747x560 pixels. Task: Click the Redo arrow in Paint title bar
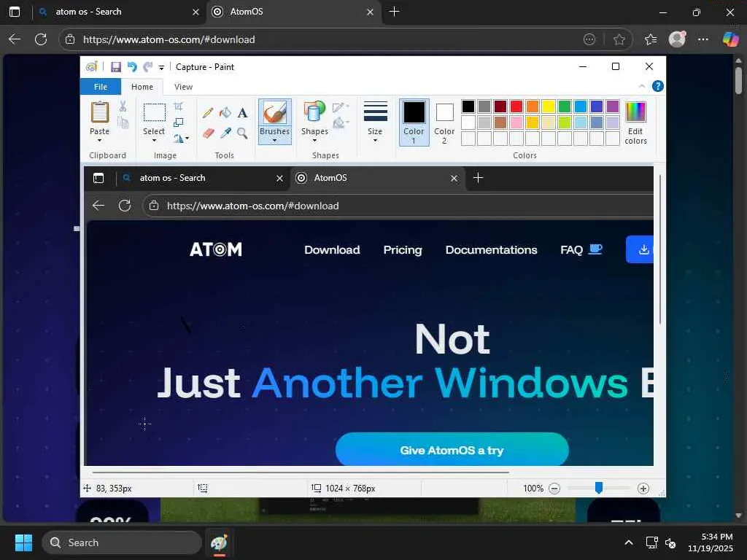pyautogui.click(x=148, y=66)
